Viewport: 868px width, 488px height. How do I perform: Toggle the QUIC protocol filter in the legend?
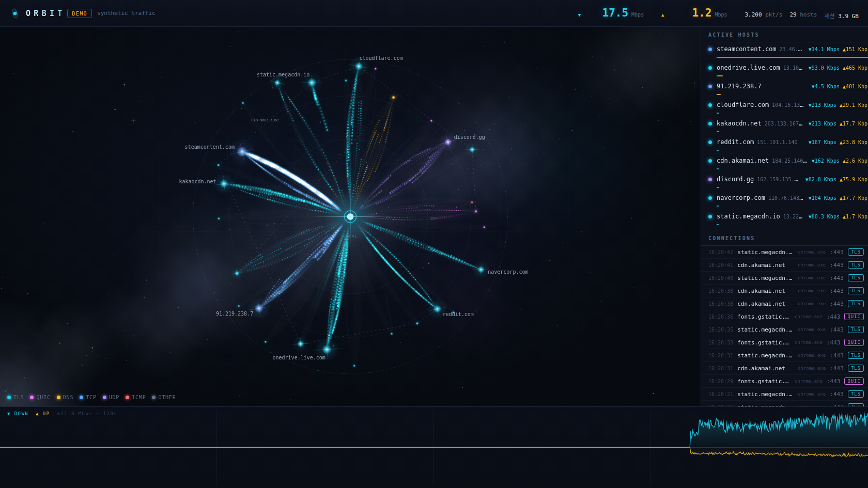click(40, 398)
